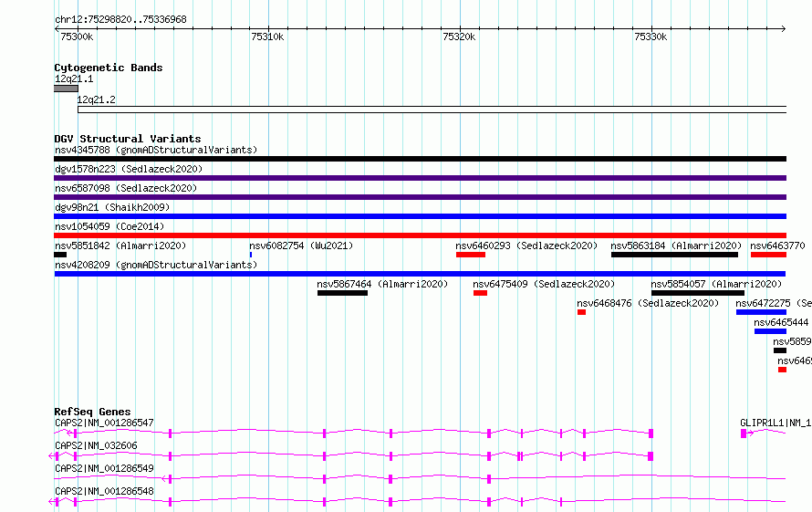Click the GLIPR1L1 gene label
Viewport: 812px width, 512px height.
[776, 423]
